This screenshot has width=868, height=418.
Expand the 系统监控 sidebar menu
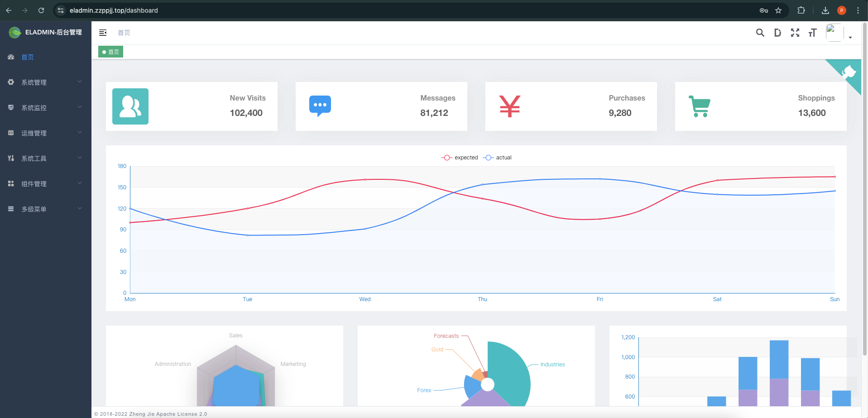(45, 108)
